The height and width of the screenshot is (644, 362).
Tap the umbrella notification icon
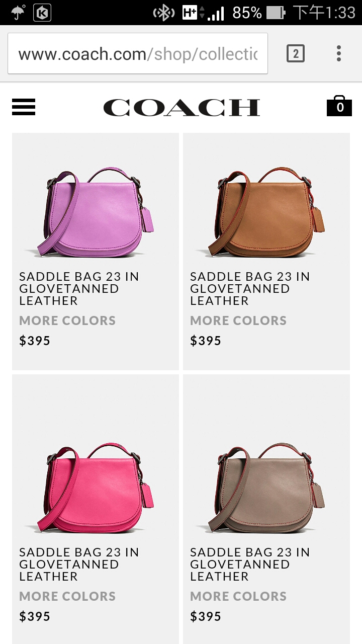tap(19, 13)
